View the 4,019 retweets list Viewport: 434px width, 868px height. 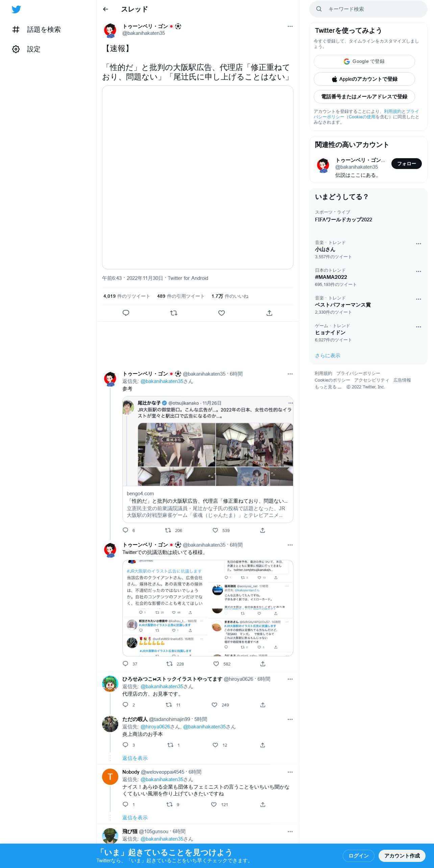(x=126, y=296)
